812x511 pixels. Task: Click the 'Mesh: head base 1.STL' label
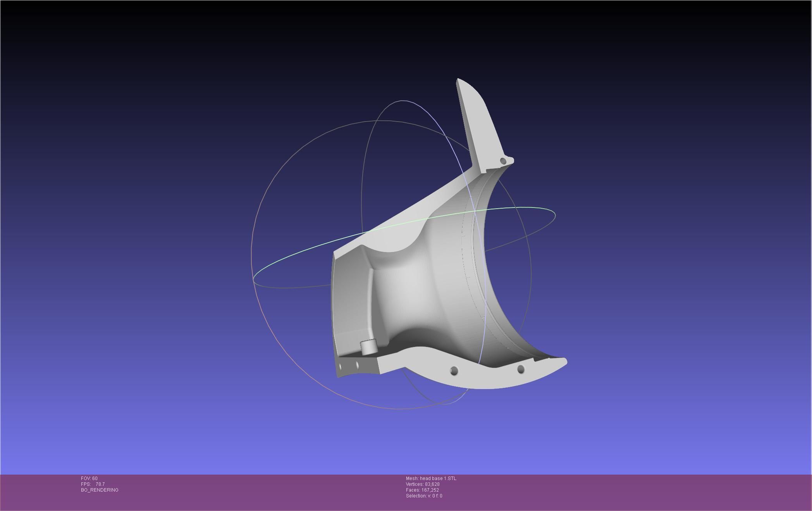click(x=431, y=478)
